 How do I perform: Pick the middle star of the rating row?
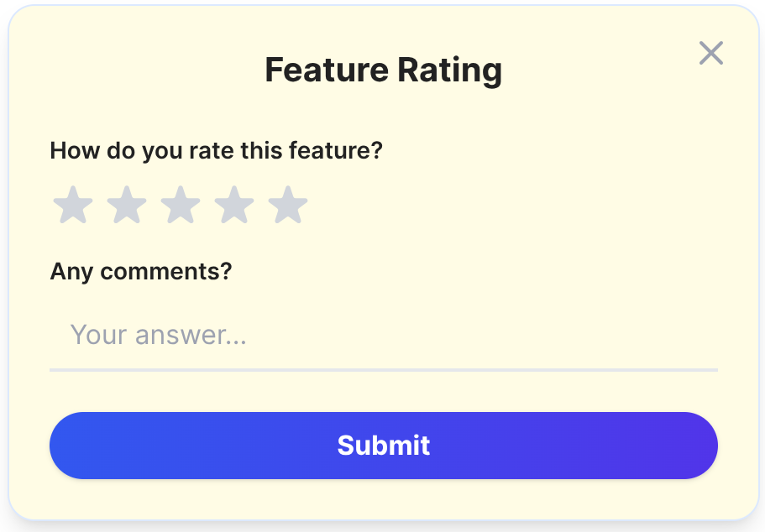(181, 204)
